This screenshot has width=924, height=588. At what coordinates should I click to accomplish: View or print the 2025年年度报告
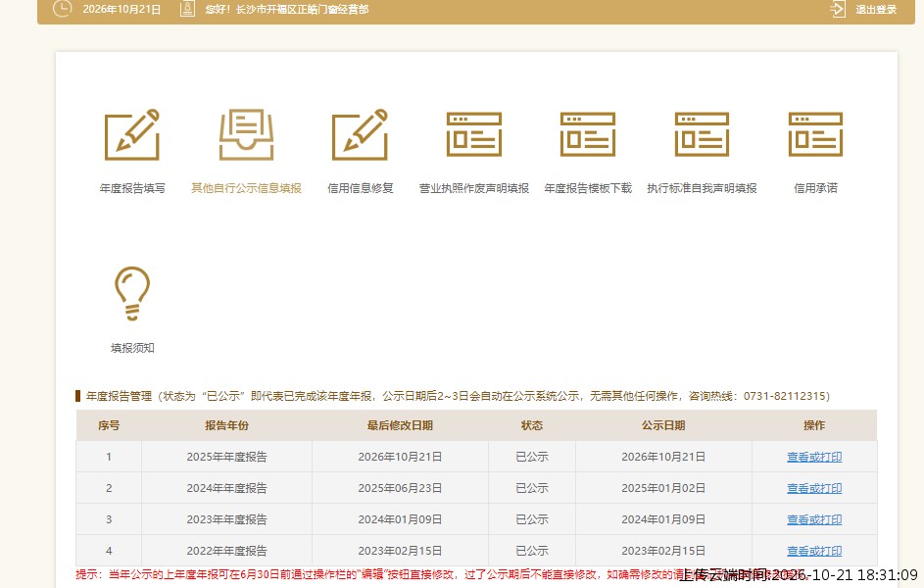(x=814, y=457)
